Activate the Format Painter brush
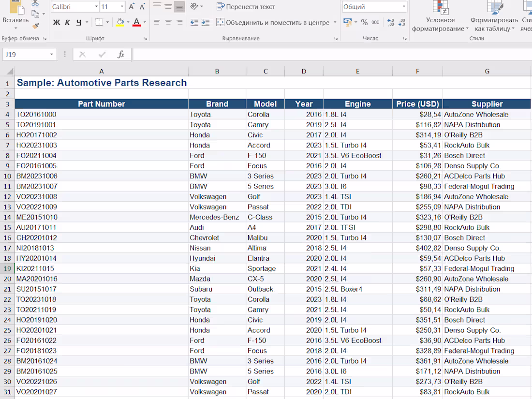532x399 pixels. [x=35, y=26]
